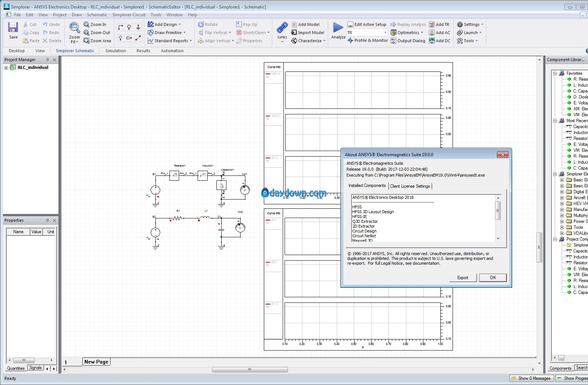Click the Save icon in the ribbon
588x385 pixels.
pyautogui.click(x=13, y=28)
